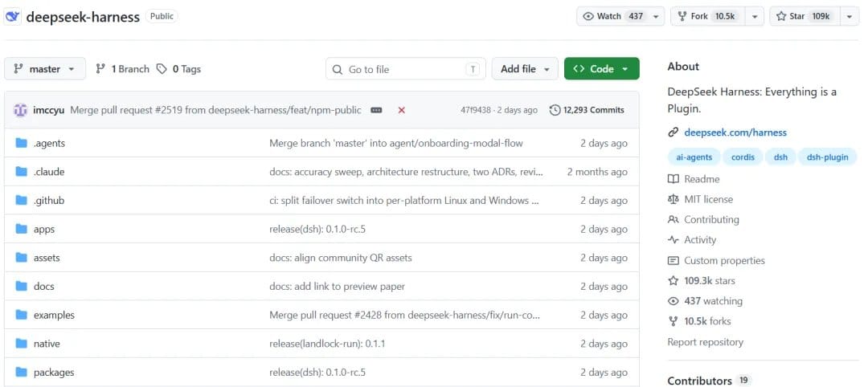The width and height of the screenshot is (868, 387).
Task: Open the Readme link in About
Action: click(x=702, y=179)
